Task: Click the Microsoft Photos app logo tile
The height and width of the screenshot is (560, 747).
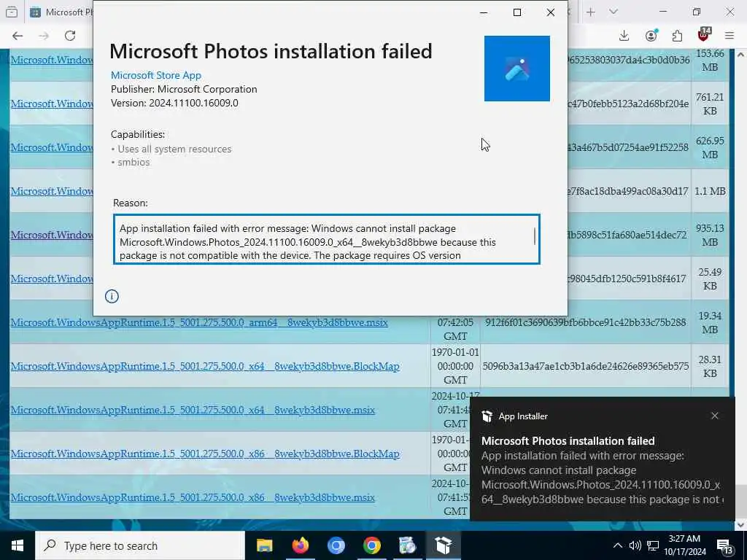Action: [517, 69]
